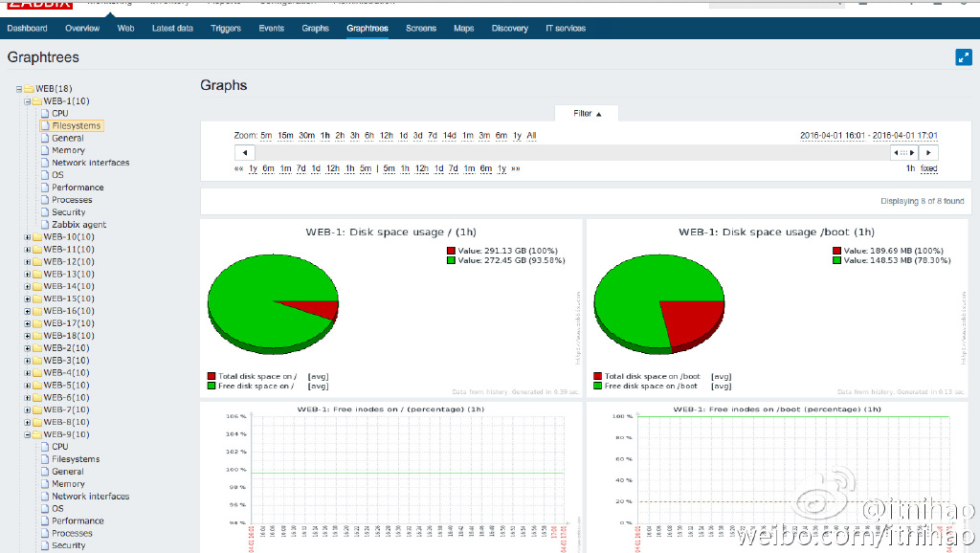Select WEB-13(10) tree folder

(69, 275)
